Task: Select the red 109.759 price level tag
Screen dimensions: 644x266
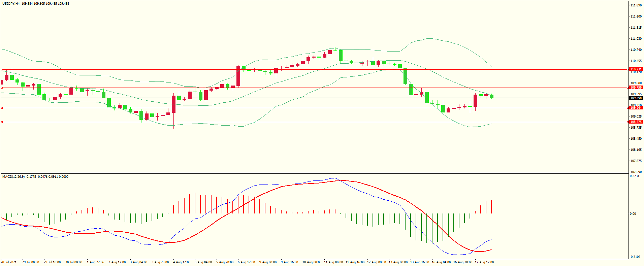Action: coord(636,88)
